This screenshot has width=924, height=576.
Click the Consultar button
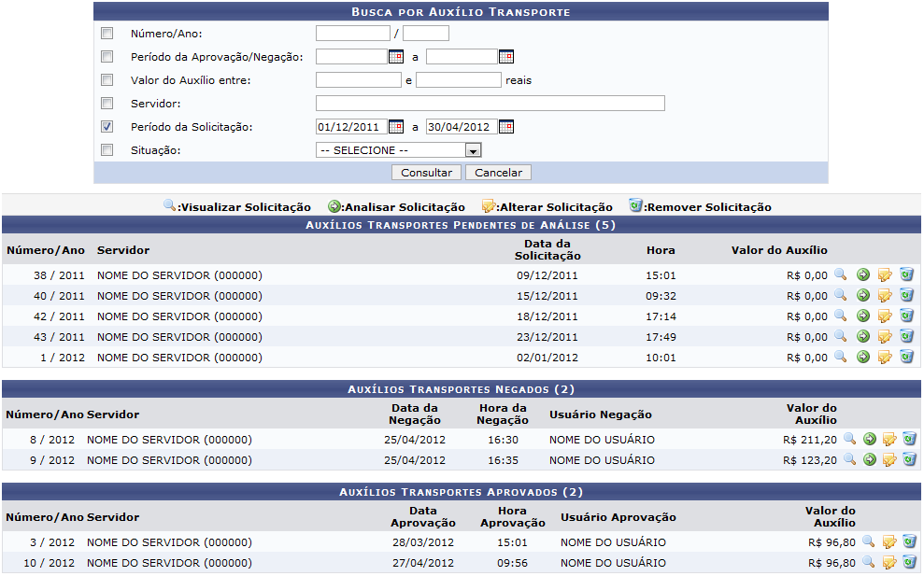click(x=427, y=173)
